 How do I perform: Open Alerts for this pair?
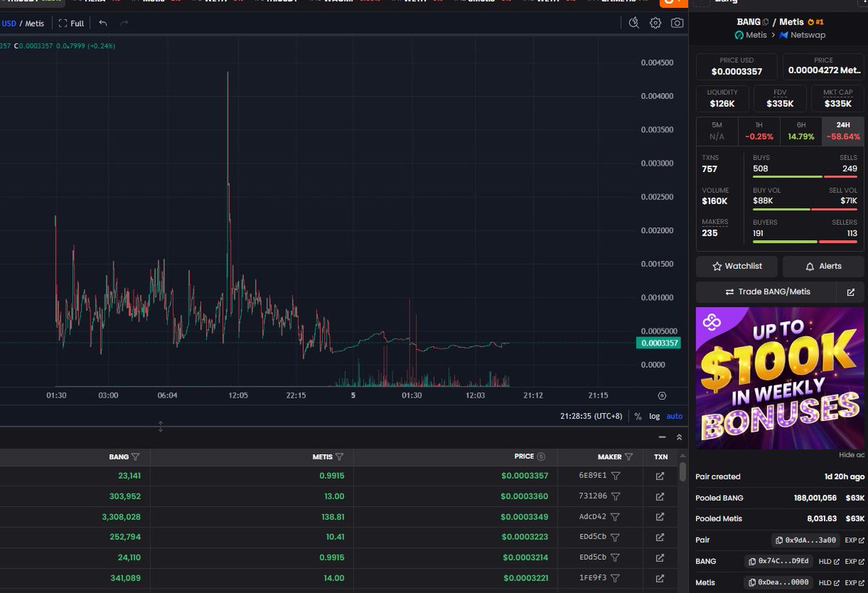pos(823,266)
